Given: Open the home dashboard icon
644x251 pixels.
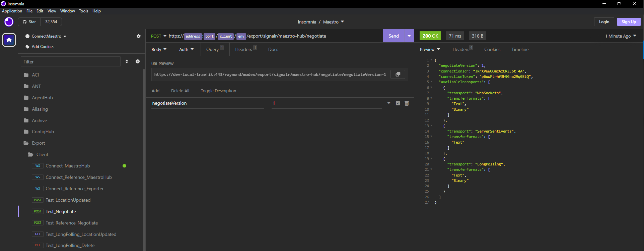Looking at the screenshot, I should click(9, 40).
